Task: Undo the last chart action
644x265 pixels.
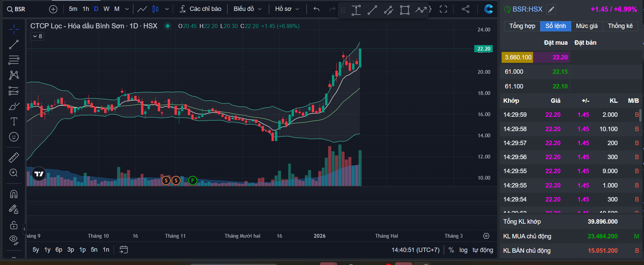Action: [317, 9]
